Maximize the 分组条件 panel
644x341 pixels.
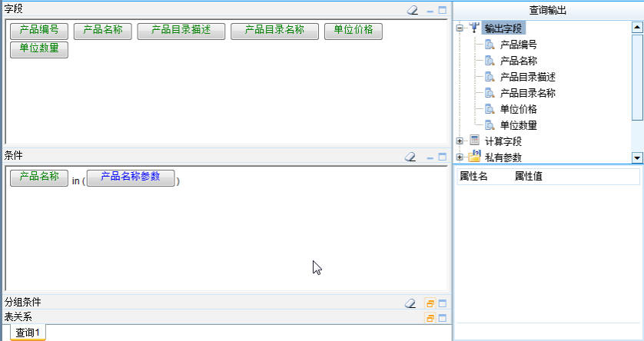(443, 303)
